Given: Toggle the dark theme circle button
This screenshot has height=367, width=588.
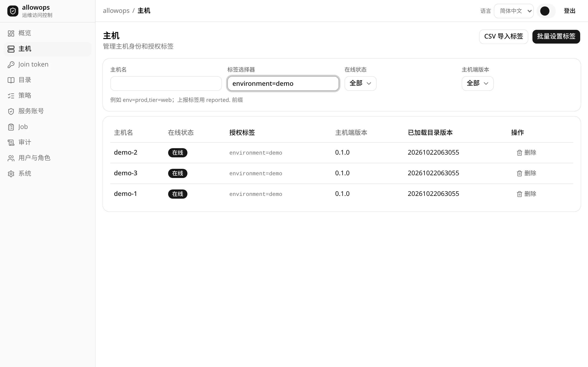Looking at the screenshot, I should click(545, 11).
